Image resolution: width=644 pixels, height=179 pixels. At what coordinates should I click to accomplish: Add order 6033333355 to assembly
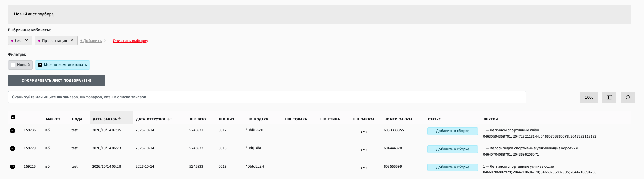click(x=453, y=131)
